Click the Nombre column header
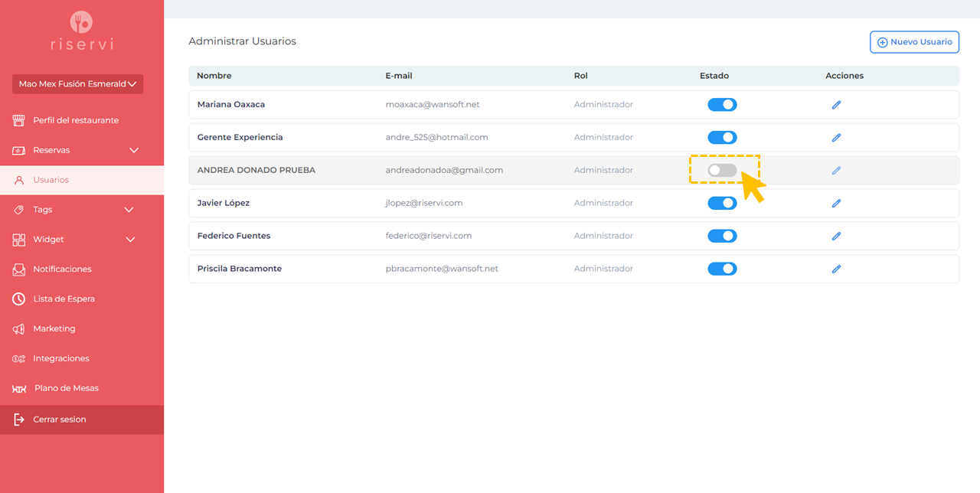The width and height of the screenshot is (980, 493). pos(214,76)
